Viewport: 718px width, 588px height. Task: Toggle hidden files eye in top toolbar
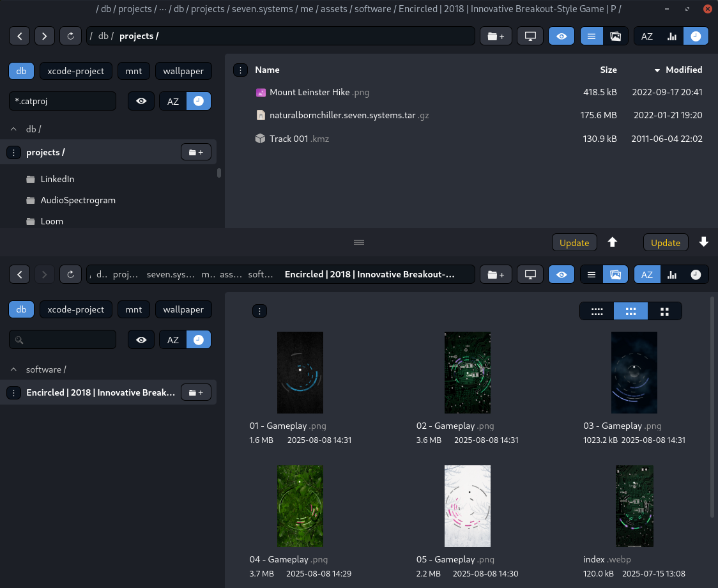point(561,36)
